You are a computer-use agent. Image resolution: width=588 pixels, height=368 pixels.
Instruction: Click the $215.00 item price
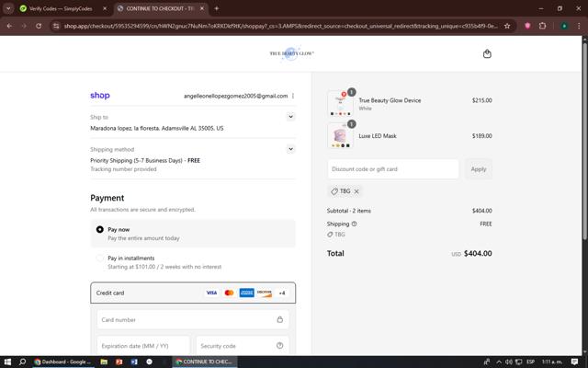click(x=481, y=100)
